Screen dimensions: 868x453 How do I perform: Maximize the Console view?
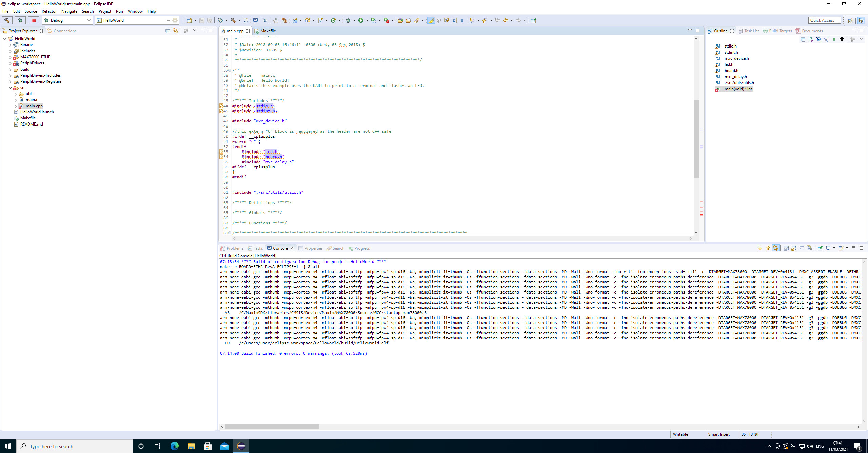tap(861, 248)
